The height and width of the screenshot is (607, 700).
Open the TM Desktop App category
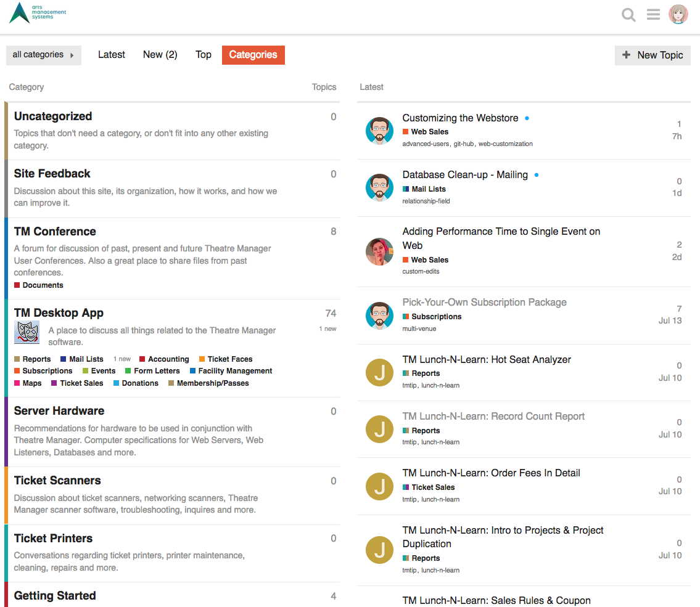pos(59,312)
